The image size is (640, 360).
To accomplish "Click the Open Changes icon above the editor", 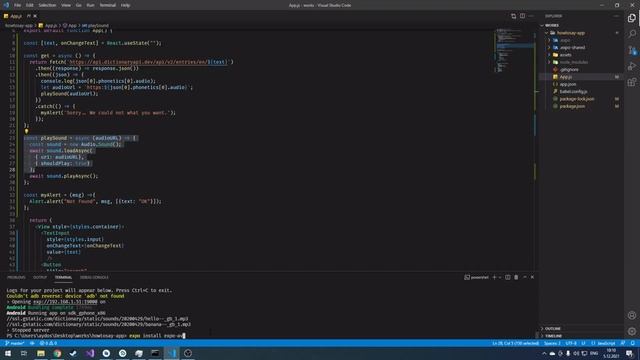I will tap(513, 16).
